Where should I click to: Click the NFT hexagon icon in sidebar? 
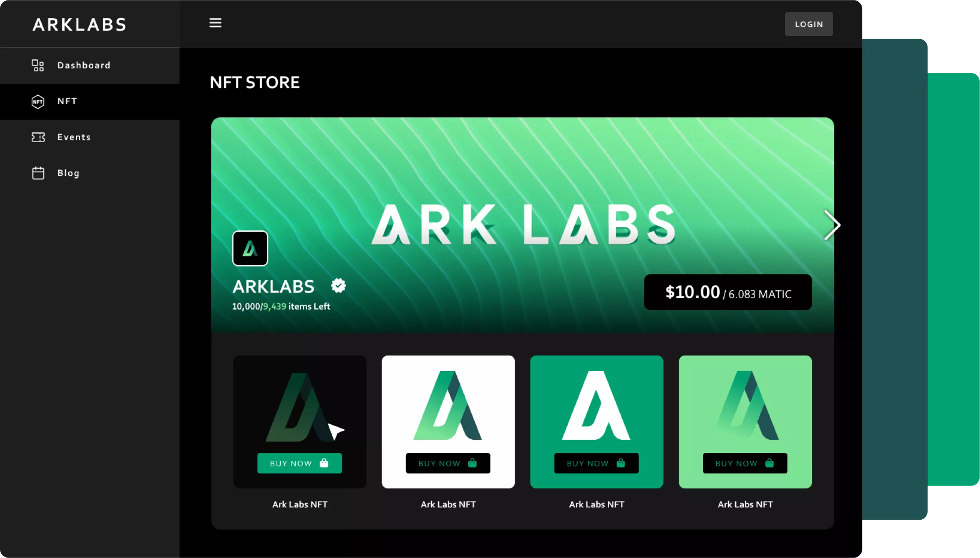click(x=38, y=102)
